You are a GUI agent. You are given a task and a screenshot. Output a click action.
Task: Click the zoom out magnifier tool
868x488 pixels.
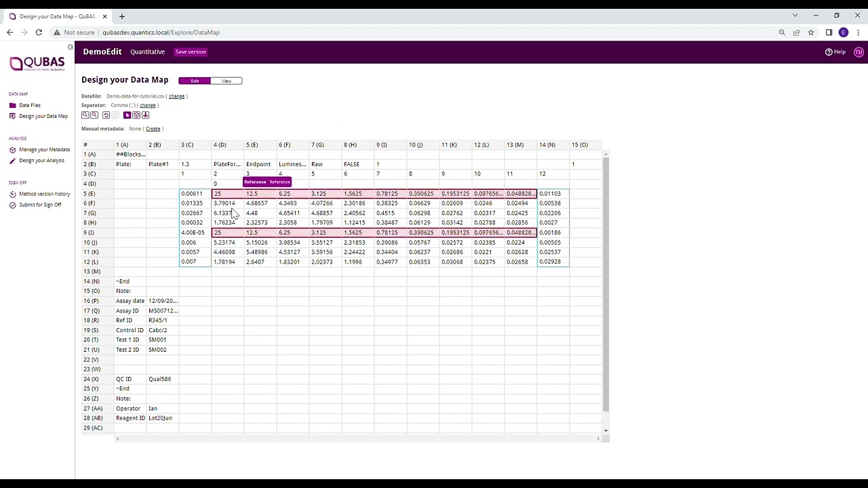(94, 115)
